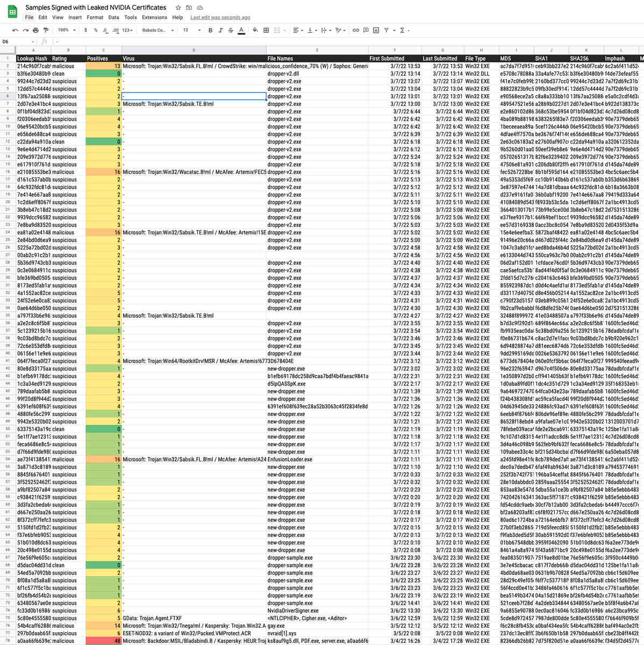The height and width of the screenshot is (645, 644).
Task: Open the Google Sheets home icon
Action: [13, 11]
